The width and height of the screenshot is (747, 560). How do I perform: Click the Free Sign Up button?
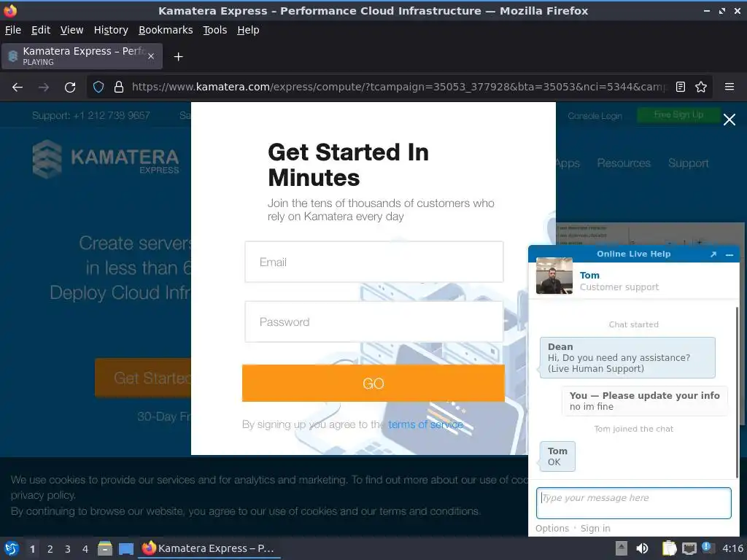678,114
